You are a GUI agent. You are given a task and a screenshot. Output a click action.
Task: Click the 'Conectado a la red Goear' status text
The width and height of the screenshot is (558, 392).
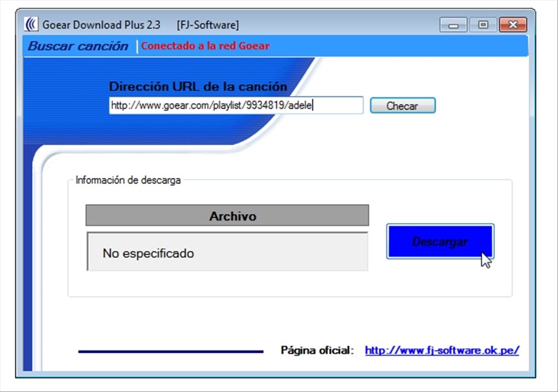point(205,46)
